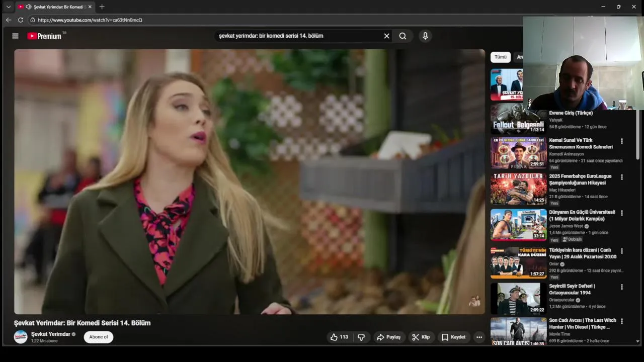Open Türkiye'nin kara düzeni thumbnail

(x=518, y=262)
